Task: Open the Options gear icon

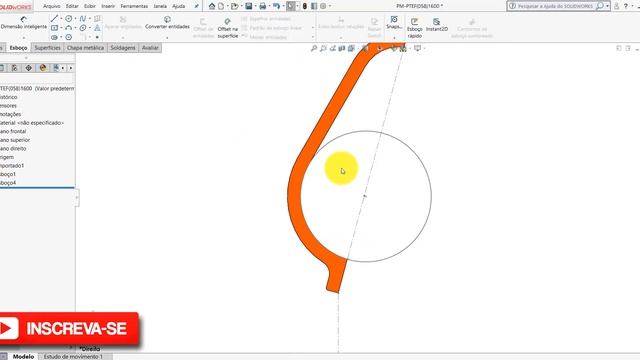Action: [323, 6]
